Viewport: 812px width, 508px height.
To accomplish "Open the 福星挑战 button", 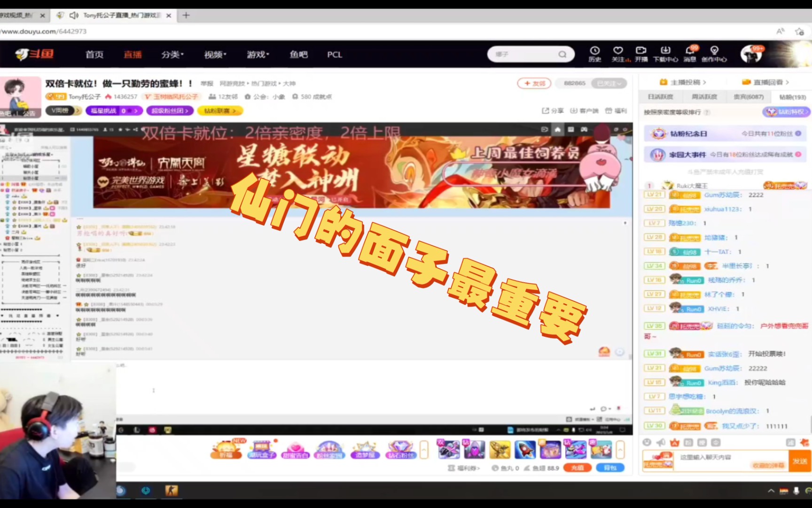I will (x=114, y=111).
